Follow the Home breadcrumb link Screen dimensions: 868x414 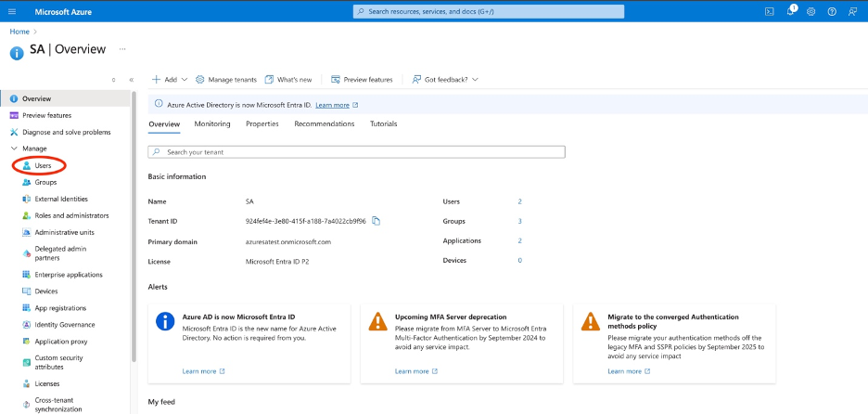click(x=19, y=32)
